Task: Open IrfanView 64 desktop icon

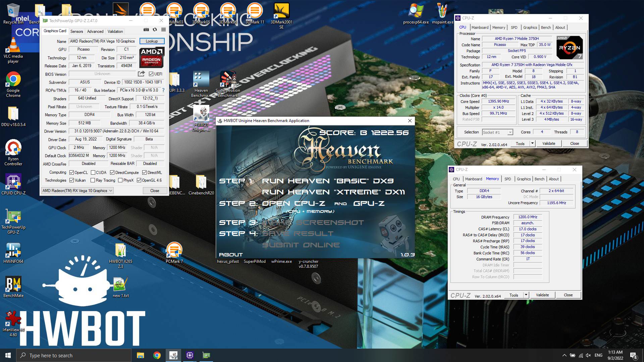Action: tap(13, 324)
